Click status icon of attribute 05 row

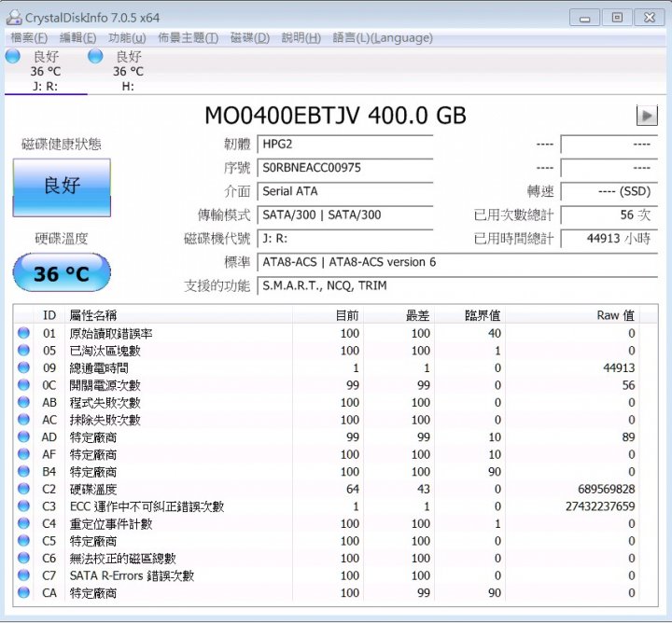(23, 351)
